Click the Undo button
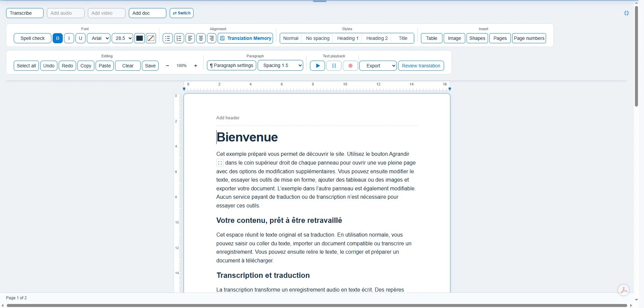 coord(49,66)
